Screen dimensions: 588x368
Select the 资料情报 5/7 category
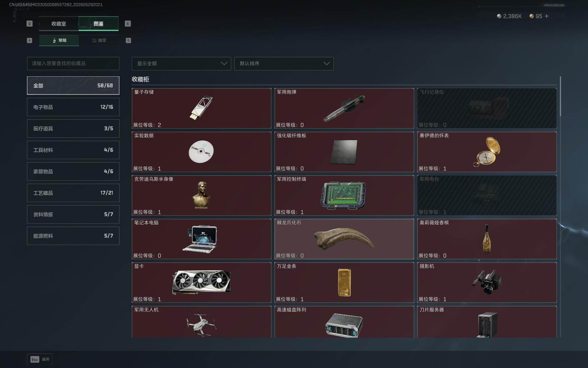pyautogui.click(x=73, y=214)
